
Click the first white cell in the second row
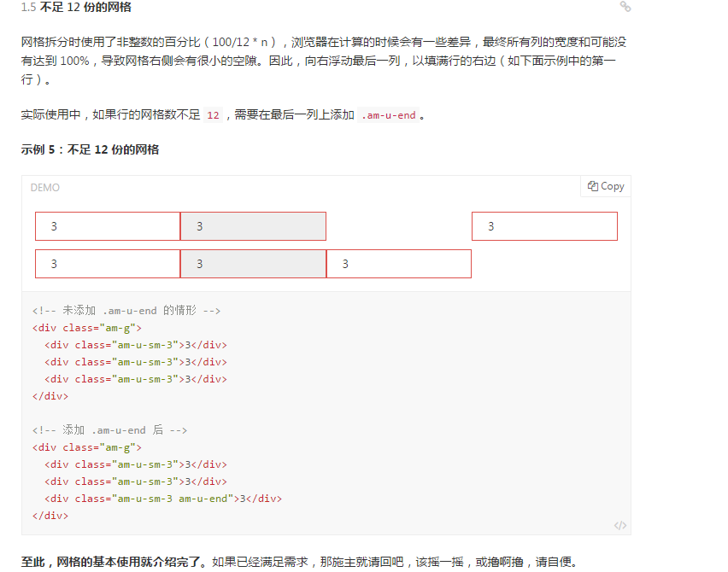pyautogui.click(x=108, y=264)
